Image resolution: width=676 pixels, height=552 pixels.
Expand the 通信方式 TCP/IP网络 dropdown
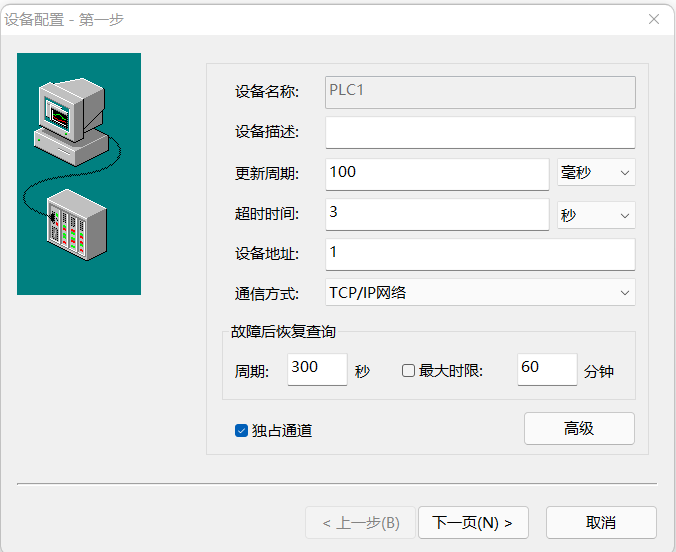480,292
